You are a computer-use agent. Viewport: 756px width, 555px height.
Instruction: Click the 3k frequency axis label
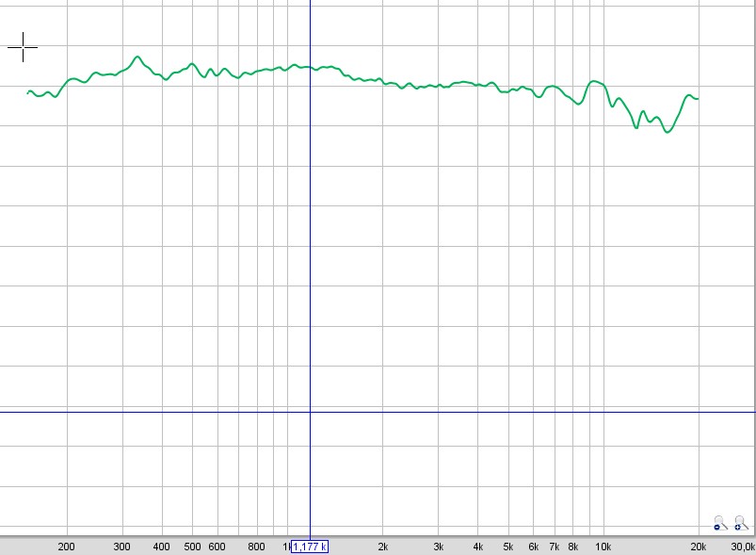(439, 547)
